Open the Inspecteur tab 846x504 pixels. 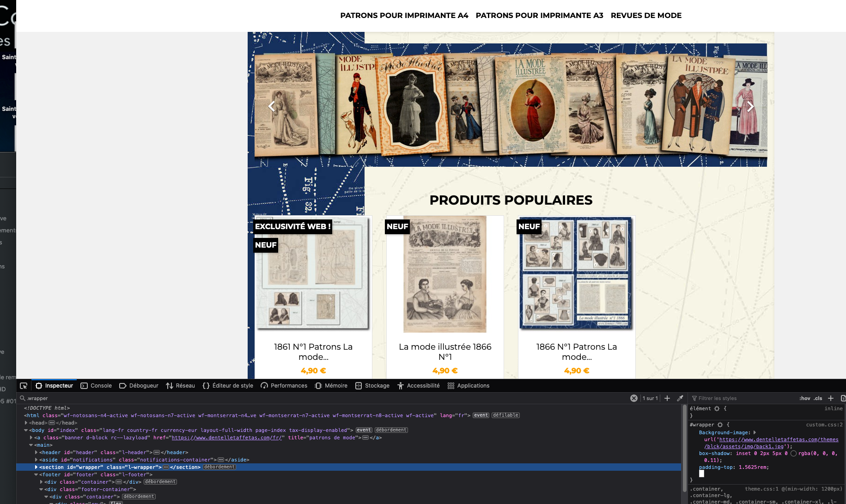click(55, 386)
